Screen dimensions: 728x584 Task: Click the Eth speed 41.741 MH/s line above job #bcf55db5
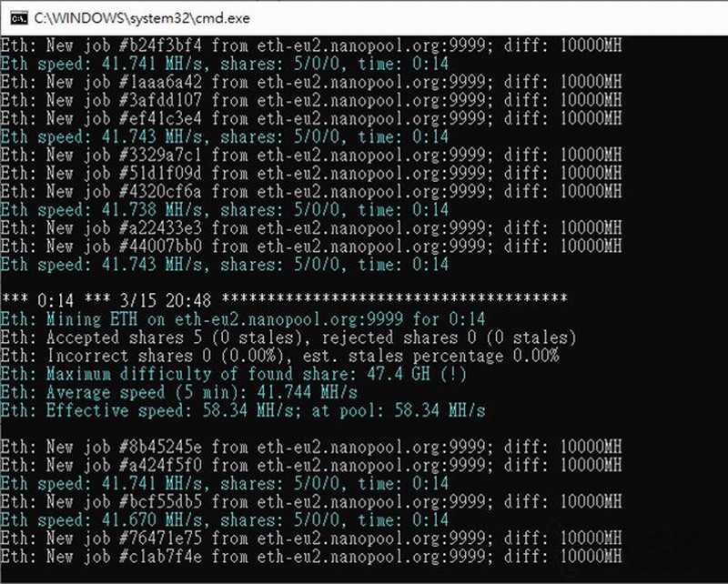point(224,484)
